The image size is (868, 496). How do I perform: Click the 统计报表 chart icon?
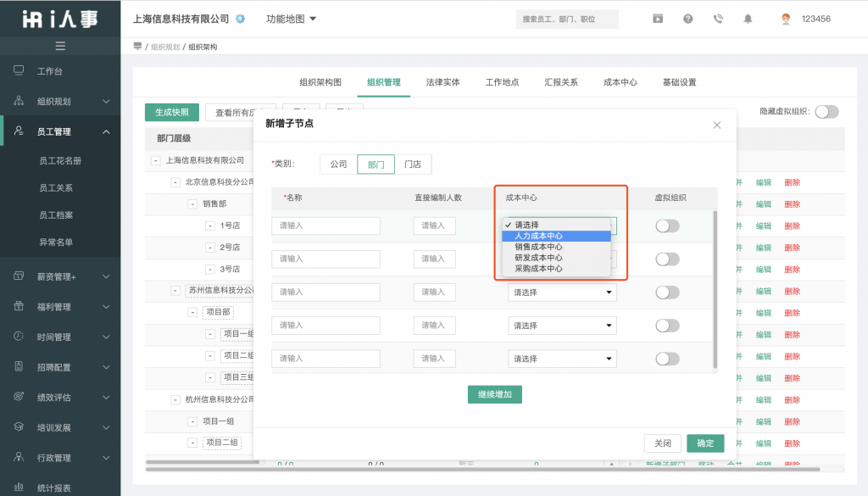click(19, 488)
